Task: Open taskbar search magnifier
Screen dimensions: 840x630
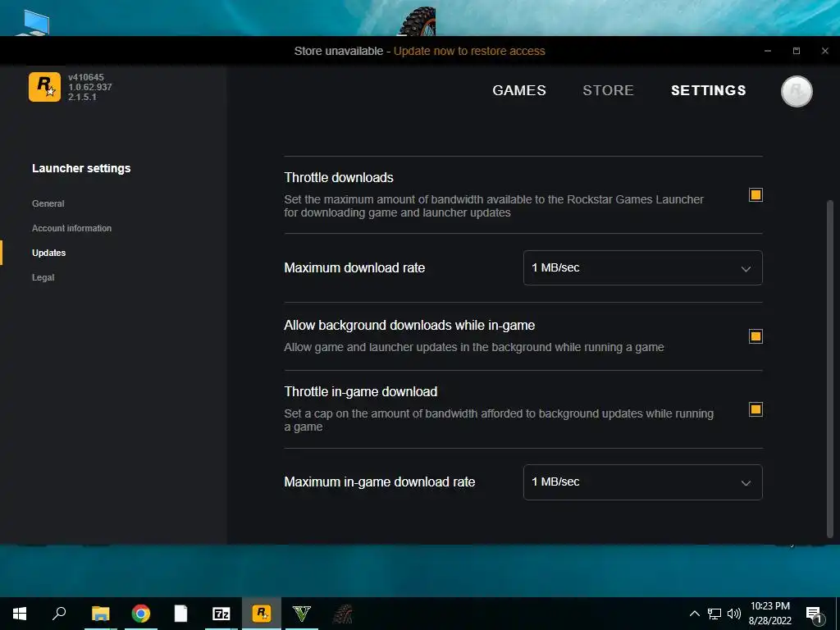Action: pyautogui.click(x=59, y=614)
